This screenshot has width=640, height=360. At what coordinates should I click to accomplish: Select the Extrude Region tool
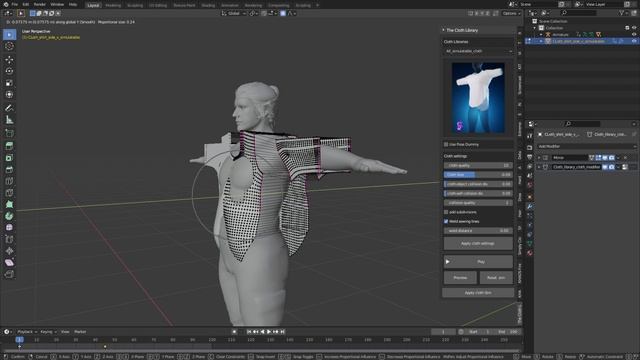pos(9,146)
